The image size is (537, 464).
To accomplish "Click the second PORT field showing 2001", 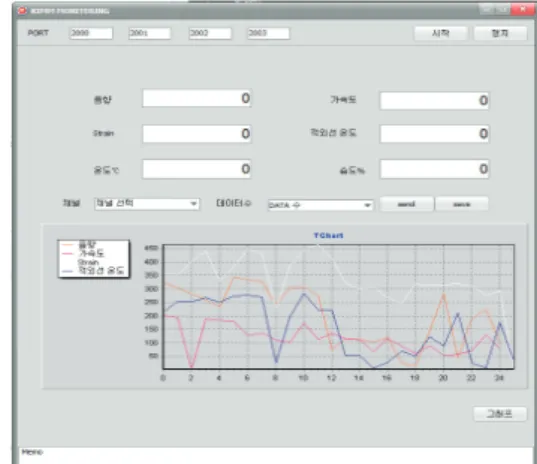I will click(x=149, y=33).
